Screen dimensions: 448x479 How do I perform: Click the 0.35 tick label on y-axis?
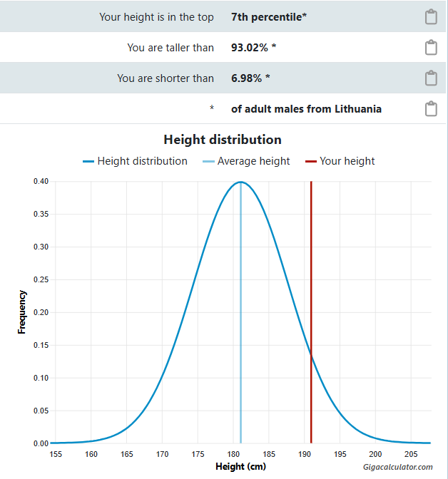[41, 214]
